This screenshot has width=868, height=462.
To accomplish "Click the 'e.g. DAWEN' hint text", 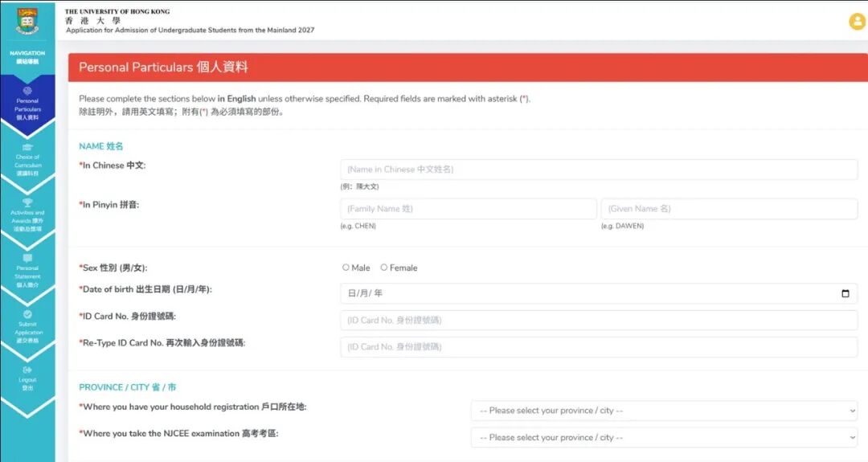I will pos(622,226).
